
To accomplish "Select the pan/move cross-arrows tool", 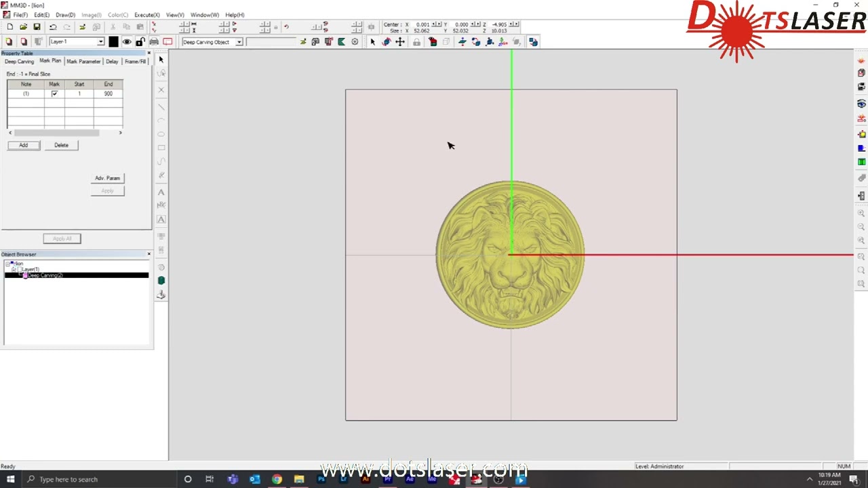I will 400,42.
